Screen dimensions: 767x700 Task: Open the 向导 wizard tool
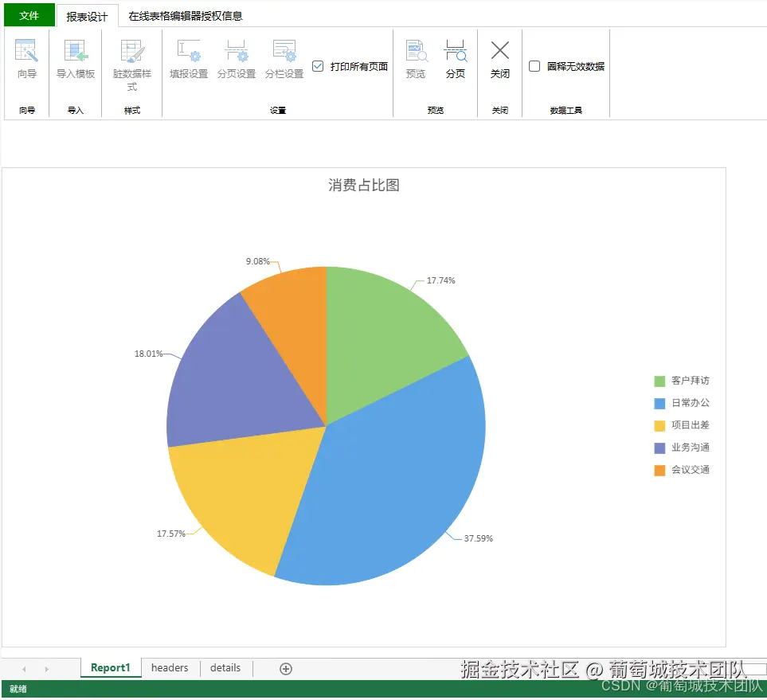coord(26,59)
